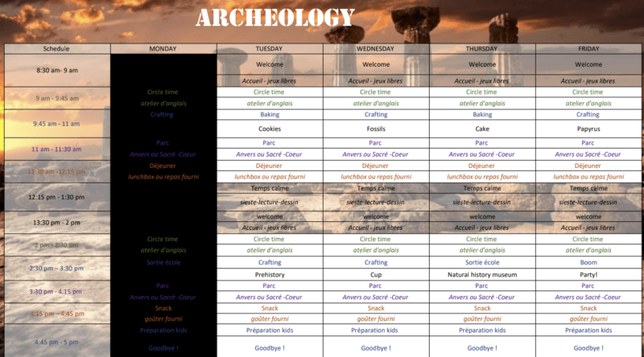Click Wednesday's Déjeuner cell
644x357 pixels.
pyautogui.click(x=376, y=166)
